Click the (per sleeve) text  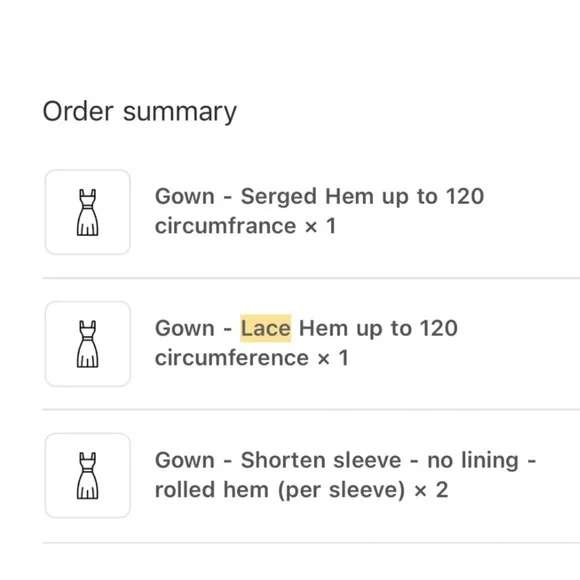pyautogui.click(x=341, y=491)
